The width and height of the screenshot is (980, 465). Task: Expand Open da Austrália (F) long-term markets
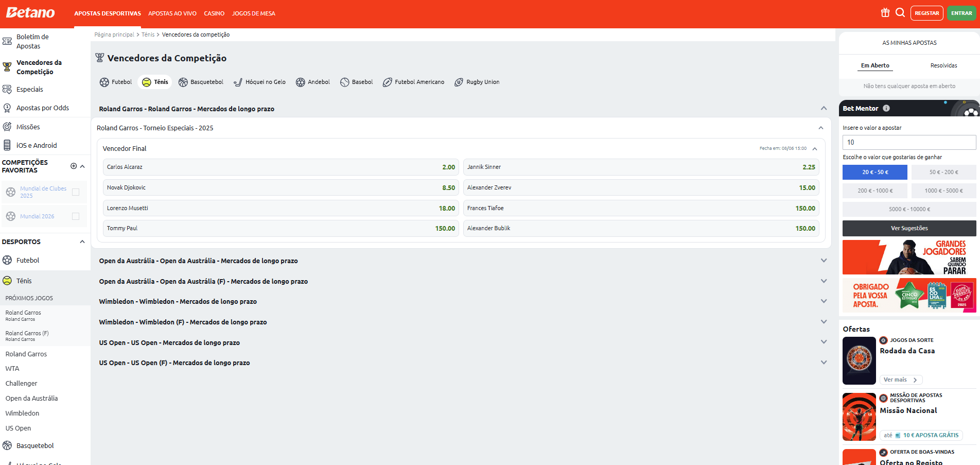pos(824,281)
